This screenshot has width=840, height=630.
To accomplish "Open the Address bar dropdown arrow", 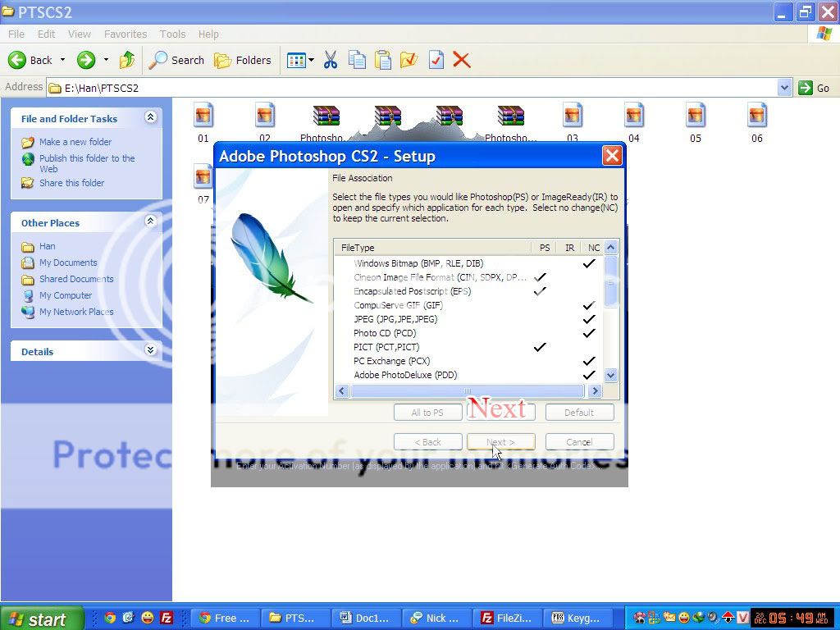I will tap(784, 87).
